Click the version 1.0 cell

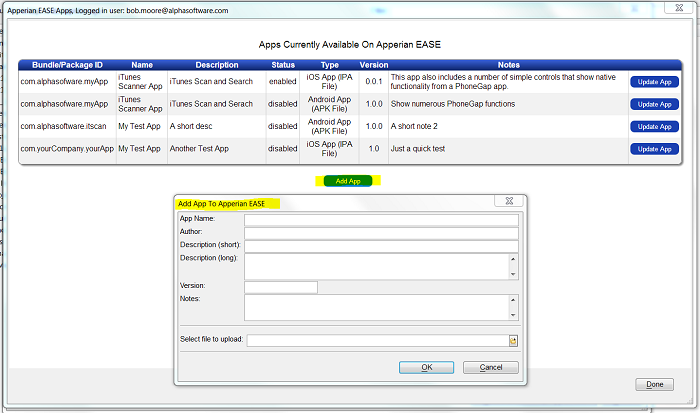374,149
